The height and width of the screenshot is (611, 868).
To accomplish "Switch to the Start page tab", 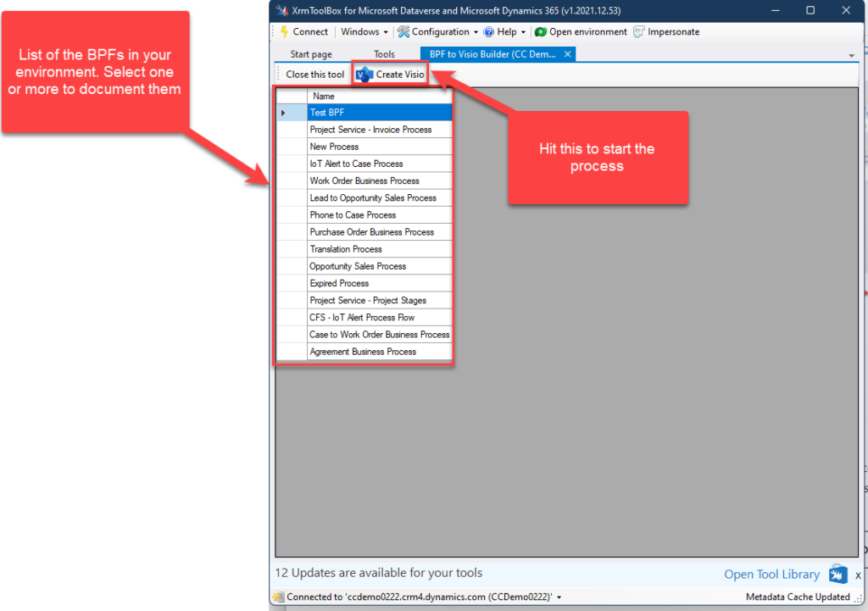I will pyautogui.click(x=311, y=53).
